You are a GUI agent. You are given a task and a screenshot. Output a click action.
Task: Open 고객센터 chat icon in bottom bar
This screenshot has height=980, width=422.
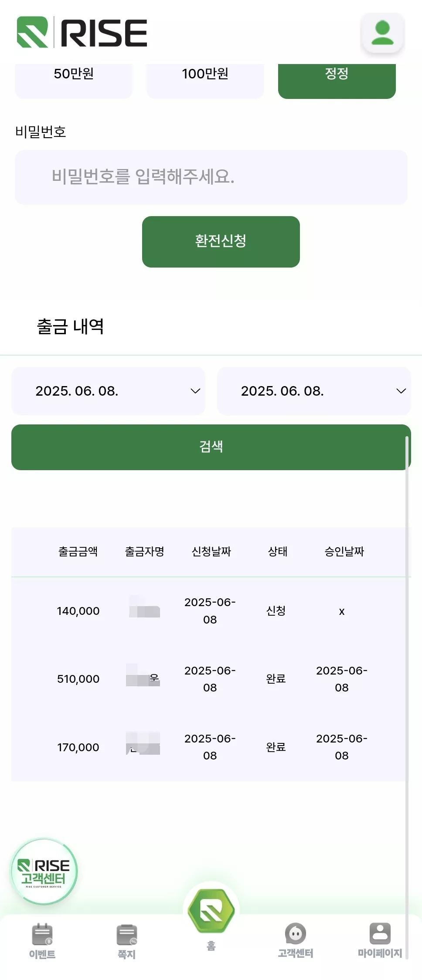click(x=296, y=934)
